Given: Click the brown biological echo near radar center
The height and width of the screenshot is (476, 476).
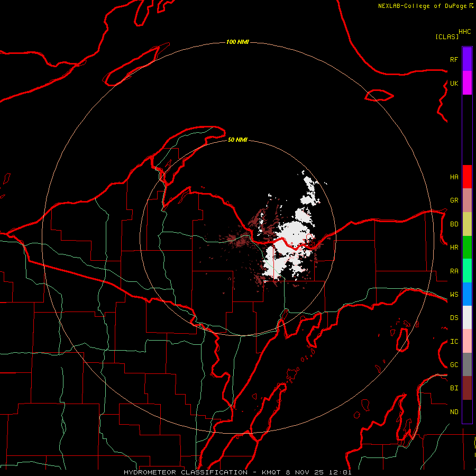Looking at the screenshot, I should [x=240, y=239].
